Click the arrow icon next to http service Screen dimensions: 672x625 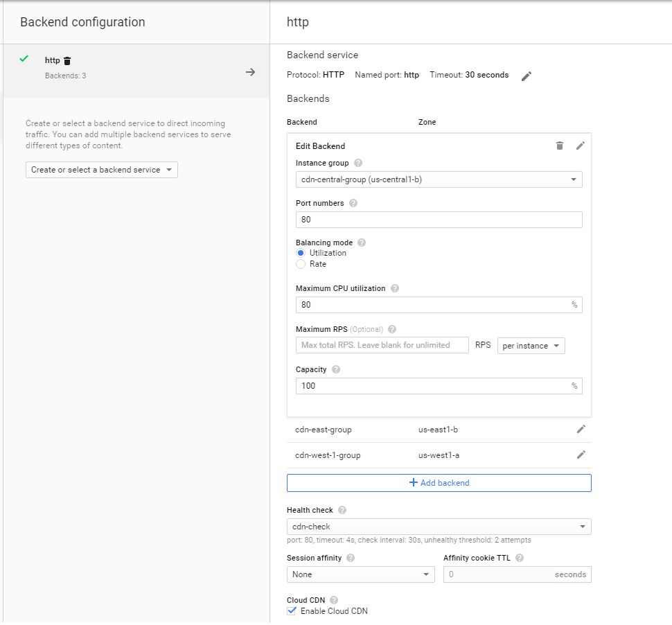coord(251,72)
